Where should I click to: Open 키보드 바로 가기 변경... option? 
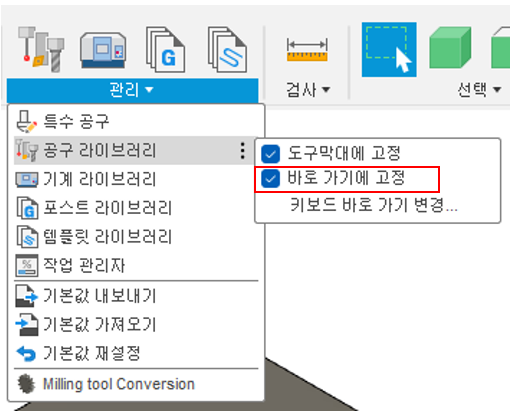(x=374, y=204)
